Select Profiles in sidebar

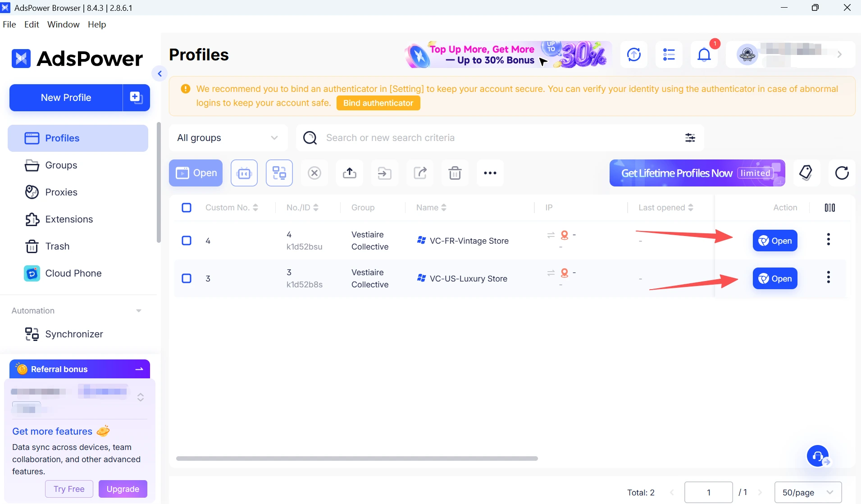point(78,138)
